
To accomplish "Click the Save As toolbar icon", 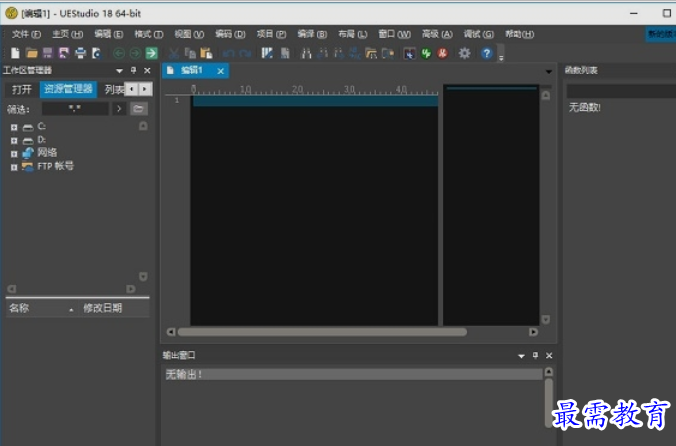I will 64,53.
